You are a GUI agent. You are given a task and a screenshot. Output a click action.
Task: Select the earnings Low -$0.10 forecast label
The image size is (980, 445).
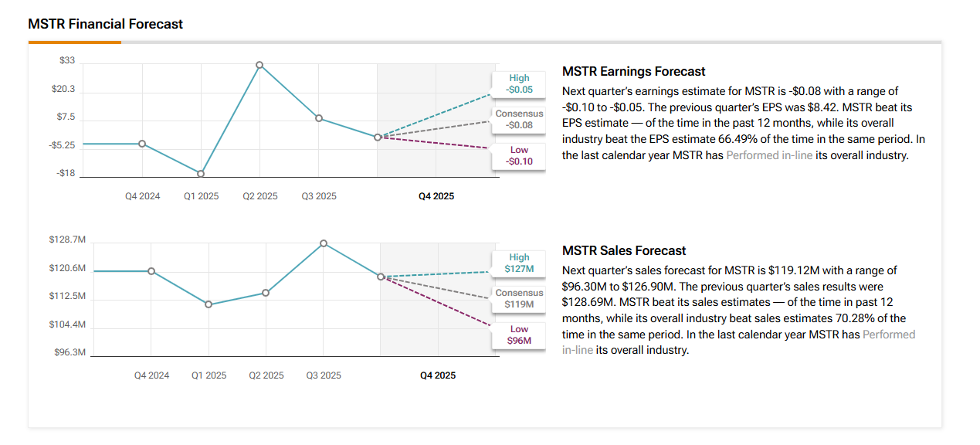point(519,155)
